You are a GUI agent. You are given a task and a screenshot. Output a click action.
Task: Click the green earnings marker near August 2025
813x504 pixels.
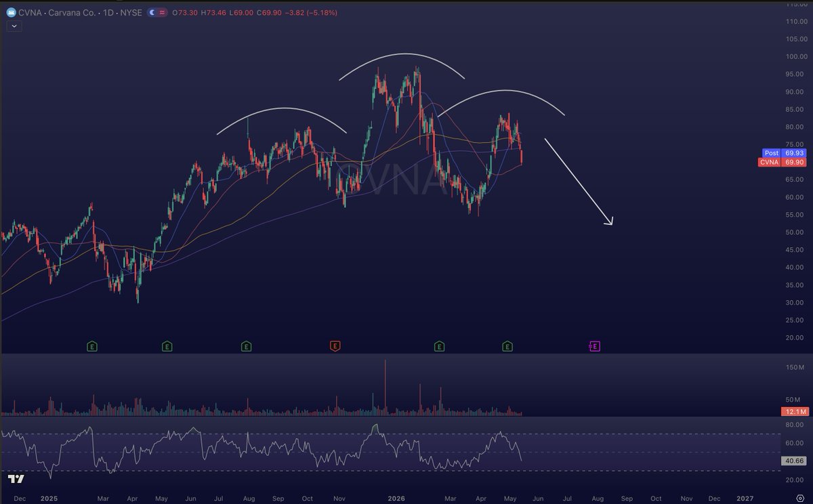pos(247,346)
